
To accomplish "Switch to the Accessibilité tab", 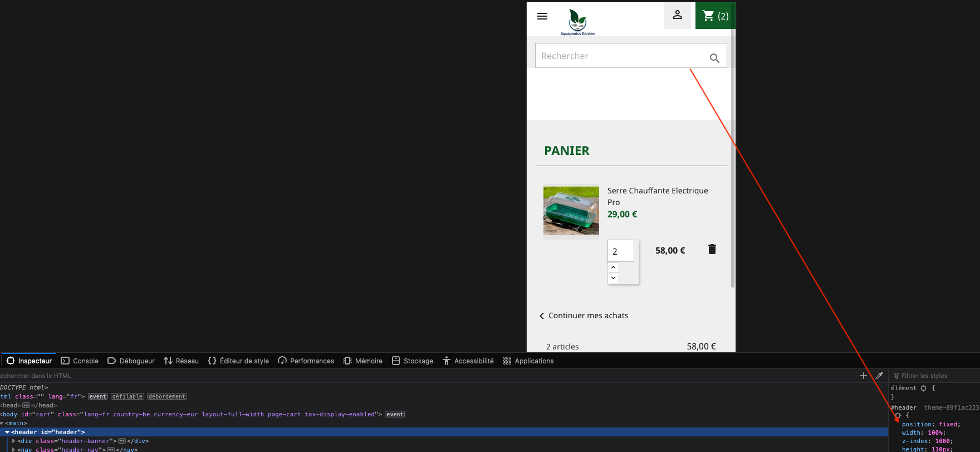I will point(468,361).
